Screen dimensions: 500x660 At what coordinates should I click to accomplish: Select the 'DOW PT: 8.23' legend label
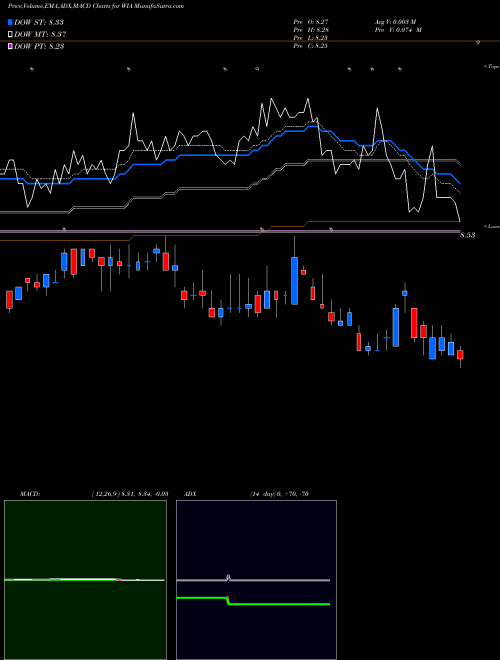[39, 46]
